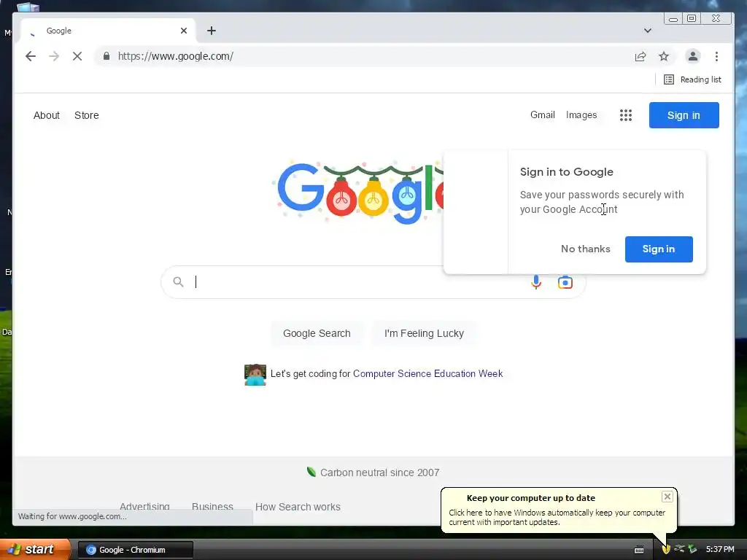Click the Google Search button
Image resolution: width=747 pixels, height=560 pixels.
click(317, 333)
